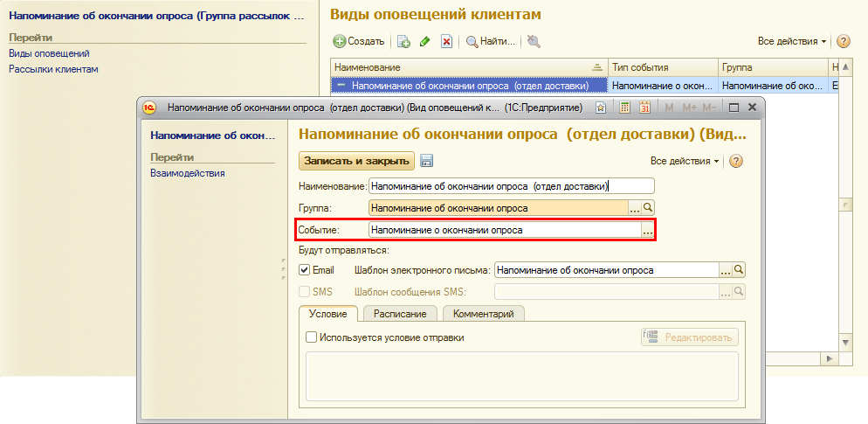Click into the Наименование text field
This screenshot has height=424, width=868.
coord(511,185)
